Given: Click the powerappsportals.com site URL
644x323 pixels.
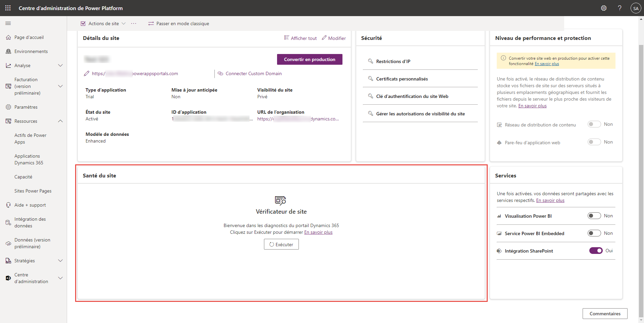Looking at the screenshot, I should coord(135,73).
